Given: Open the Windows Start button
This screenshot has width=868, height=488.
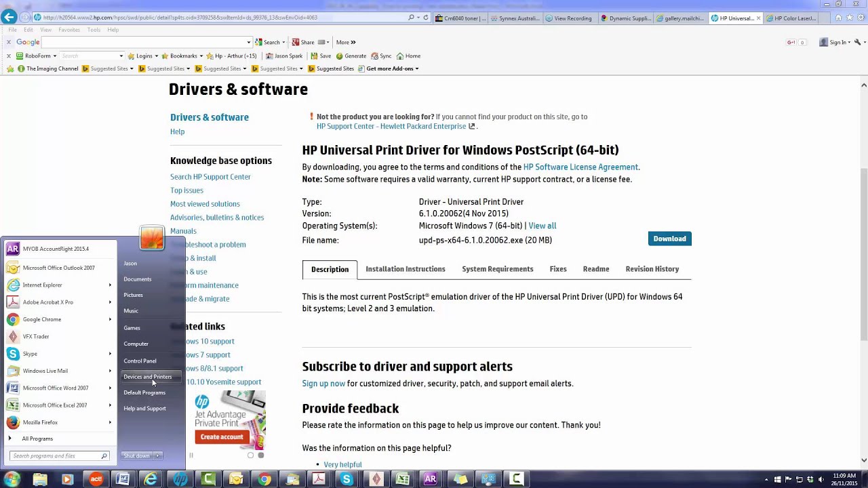Looking at the screenshot, I should pyautogui.click(x=12, y=479).
